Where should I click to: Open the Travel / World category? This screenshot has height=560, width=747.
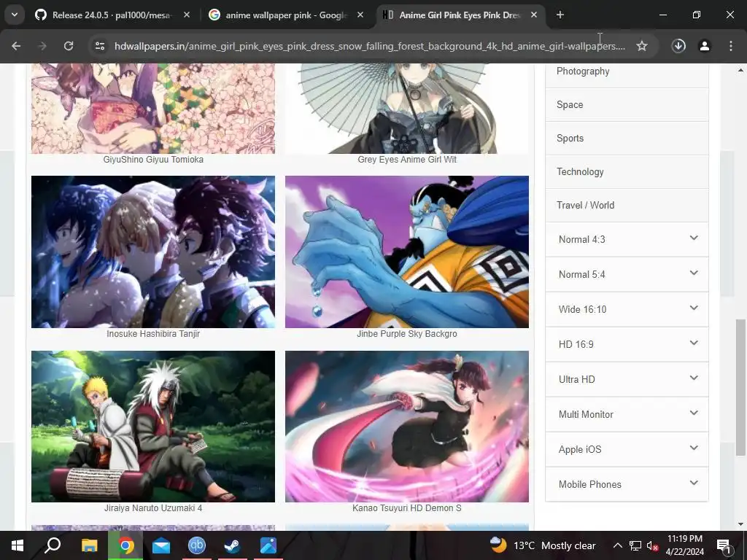pos(627,205)
